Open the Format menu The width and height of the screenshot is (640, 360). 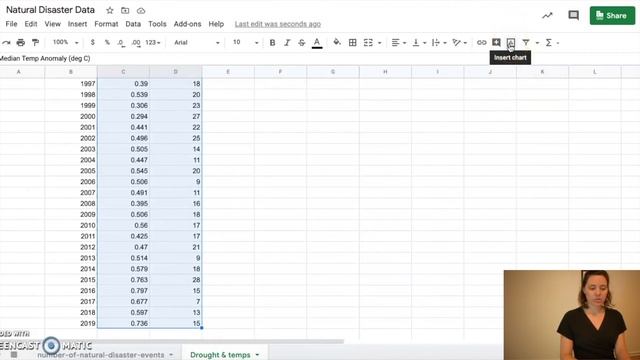(x=106, y=24)
